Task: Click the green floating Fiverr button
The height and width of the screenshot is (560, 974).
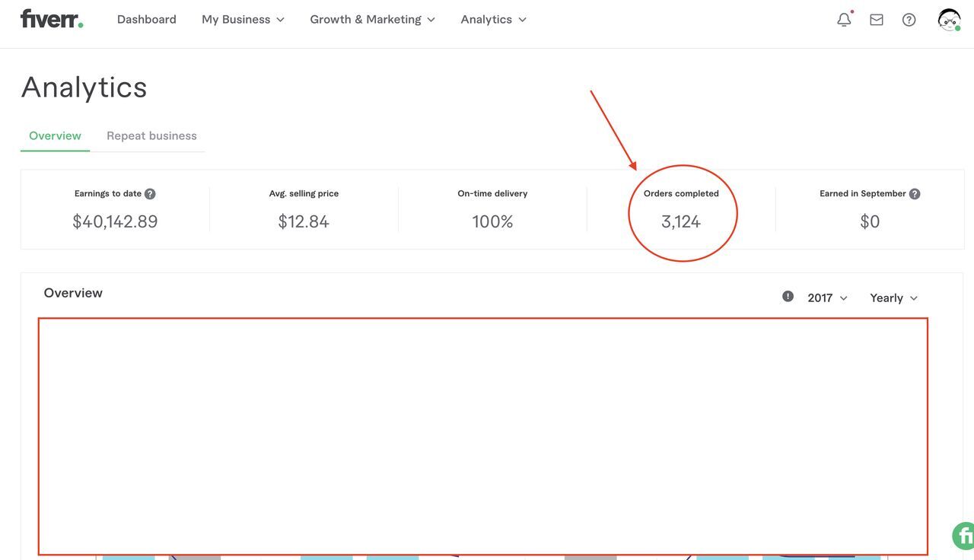Action: [x=963, y=536]
